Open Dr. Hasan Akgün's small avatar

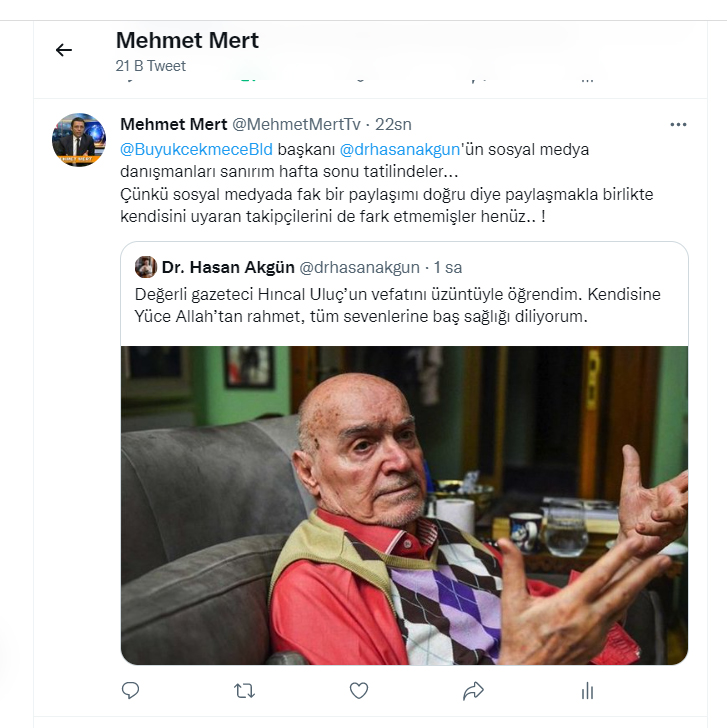146,267
